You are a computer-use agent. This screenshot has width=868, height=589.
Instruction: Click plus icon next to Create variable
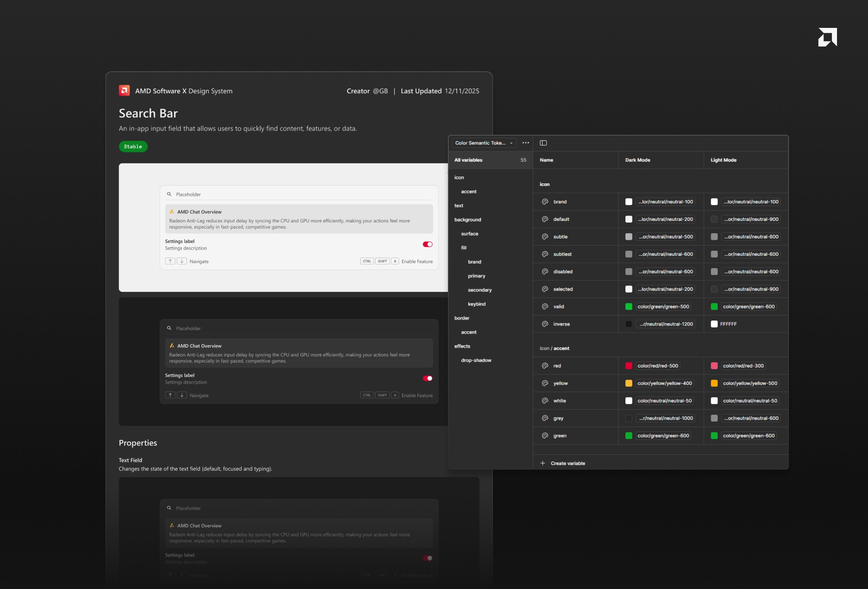pyautogui.click(x=543, y=463)
